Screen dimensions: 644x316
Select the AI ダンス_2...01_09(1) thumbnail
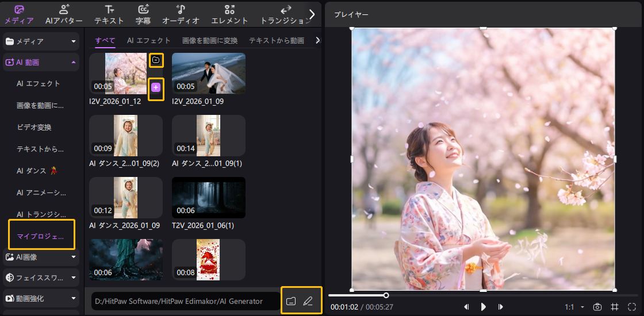[x=209, y=136]
